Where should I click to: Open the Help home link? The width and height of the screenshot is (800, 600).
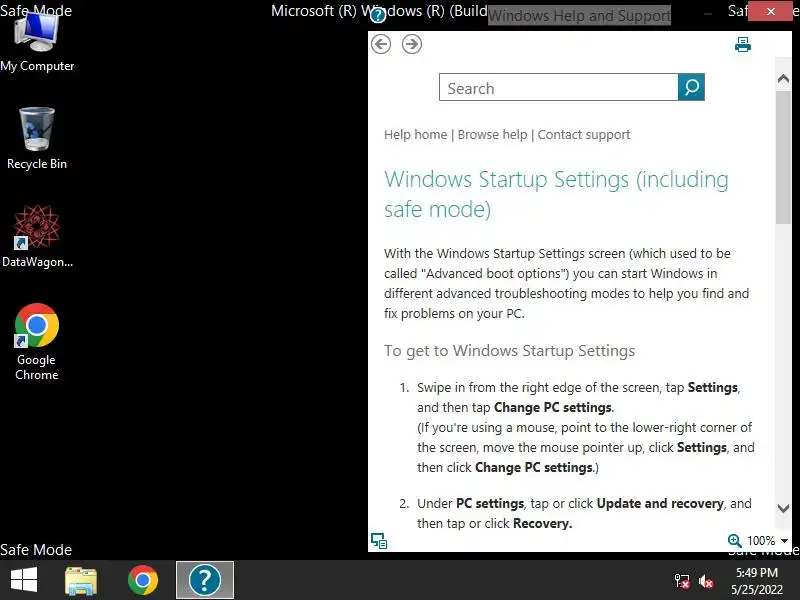point(415,135)
